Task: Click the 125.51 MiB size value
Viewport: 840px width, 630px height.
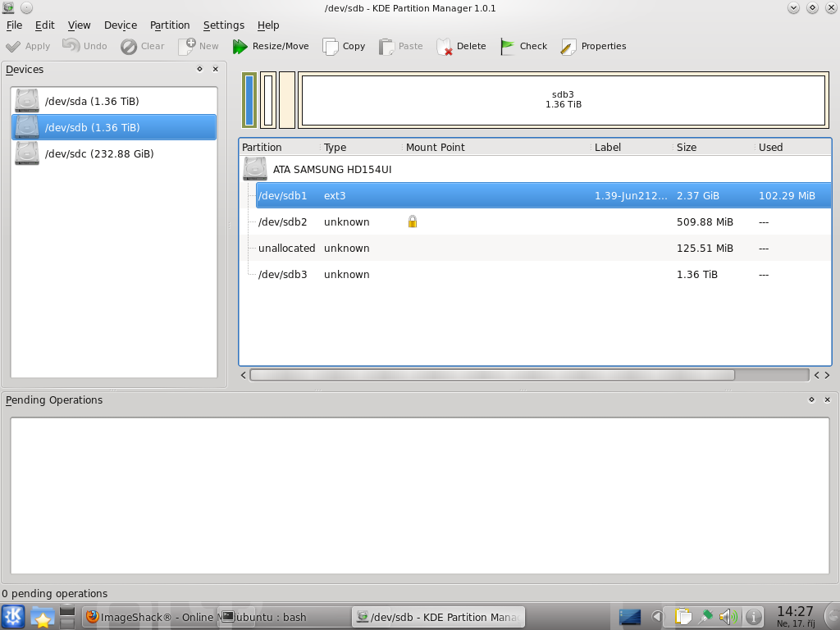Action: (705, 248)
